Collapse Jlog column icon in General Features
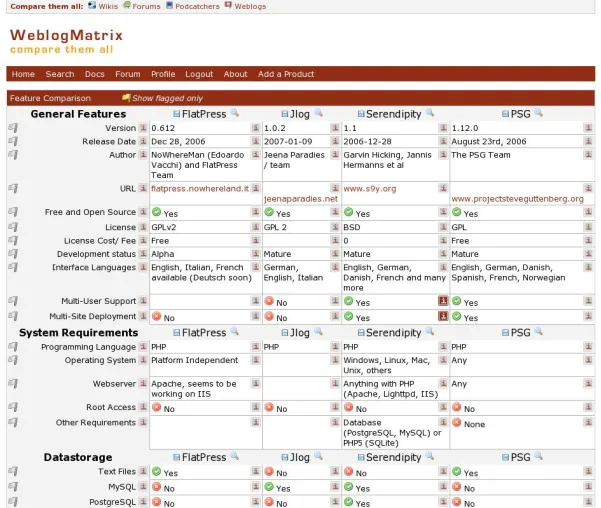The image size is (601, 508). pos(284,114)
